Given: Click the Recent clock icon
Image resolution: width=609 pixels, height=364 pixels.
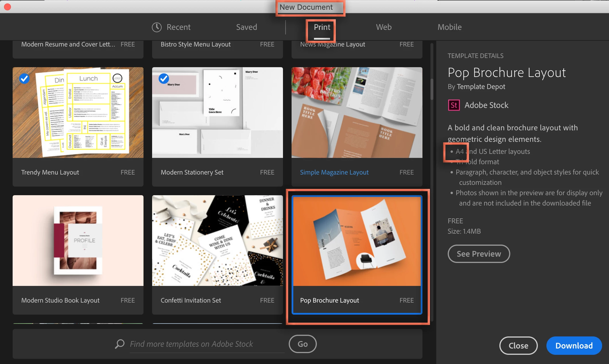Looking at the screenshot, I should point(157,27).
